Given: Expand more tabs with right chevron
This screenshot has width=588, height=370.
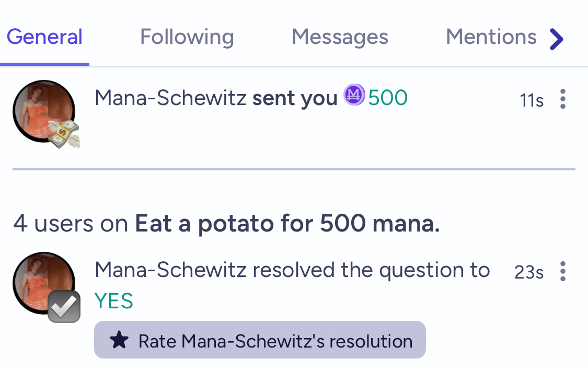Looking at the screenshot, I should [x=557, y=39].
